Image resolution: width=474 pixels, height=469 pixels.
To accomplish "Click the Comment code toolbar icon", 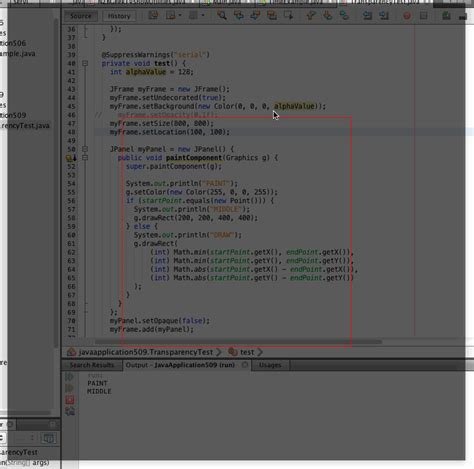I will pos(446,15).
